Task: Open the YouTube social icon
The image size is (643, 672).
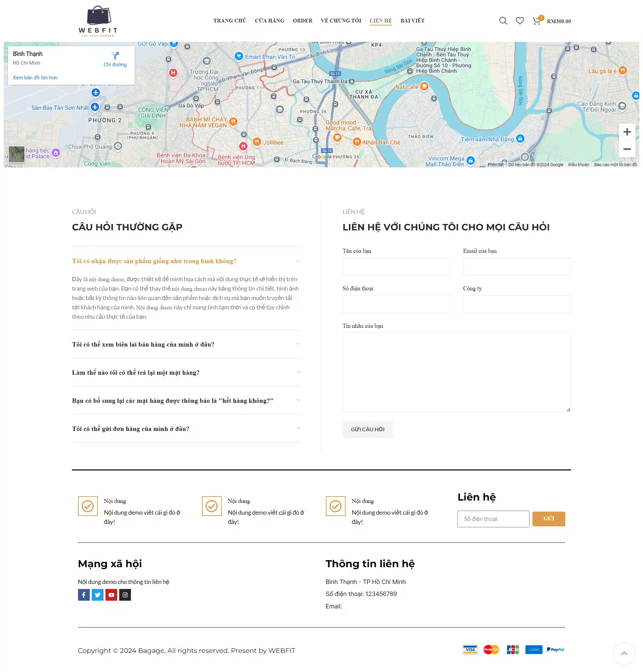Action: (x=111, y=595)
